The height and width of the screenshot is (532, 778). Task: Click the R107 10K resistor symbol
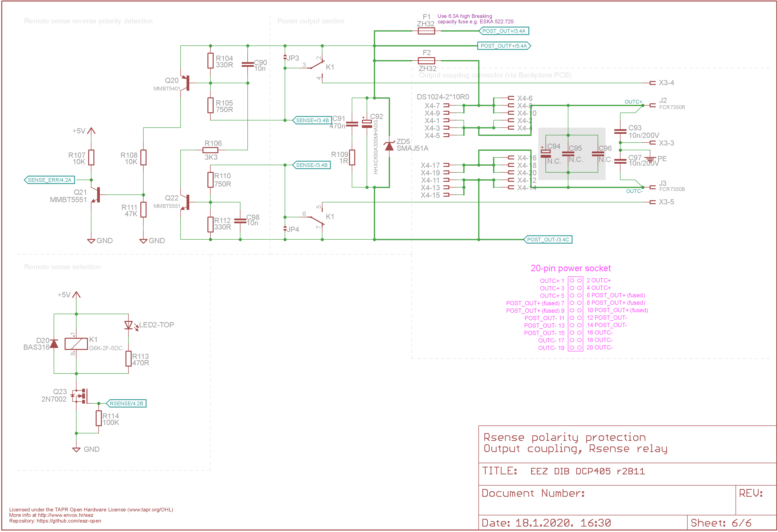pos(91,157)
